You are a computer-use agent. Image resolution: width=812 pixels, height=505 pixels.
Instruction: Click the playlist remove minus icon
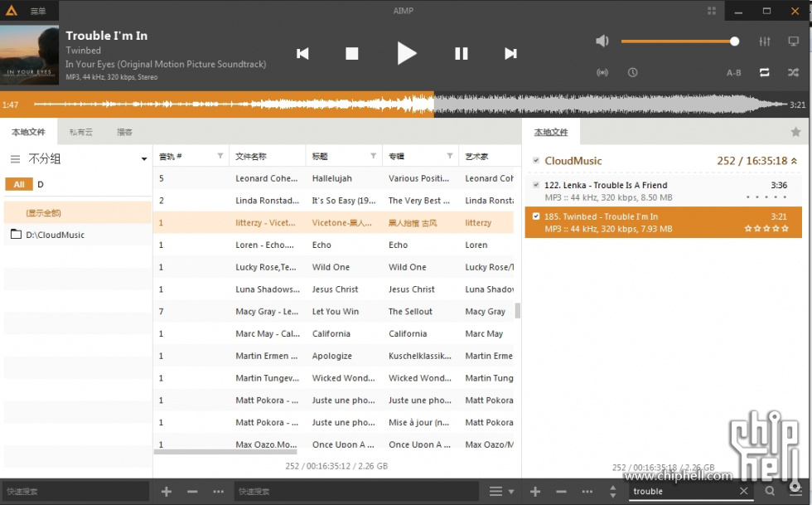pos(561,492)
